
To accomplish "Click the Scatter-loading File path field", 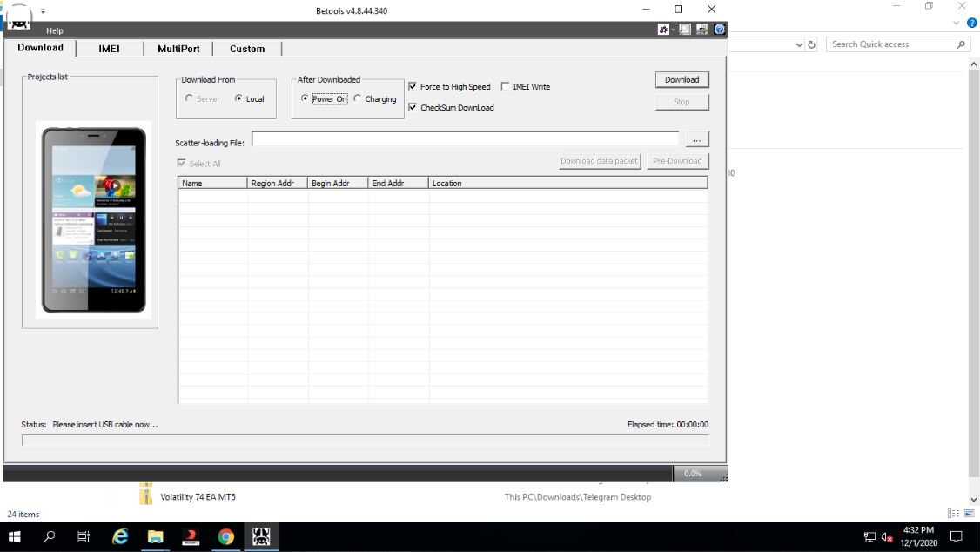I will (465, 140).
